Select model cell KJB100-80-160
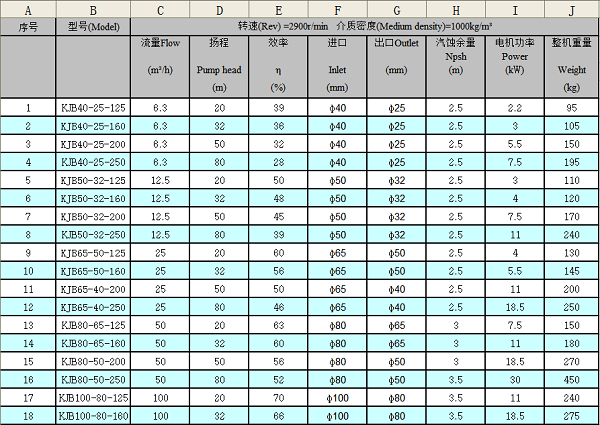This screenshot has width=600, height=425. (92, 415)
